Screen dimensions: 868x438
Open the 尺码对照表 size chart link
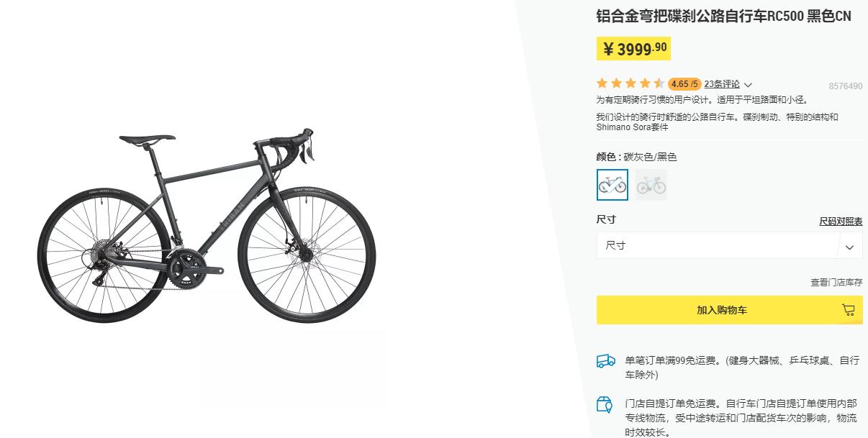tap(840, 222)
